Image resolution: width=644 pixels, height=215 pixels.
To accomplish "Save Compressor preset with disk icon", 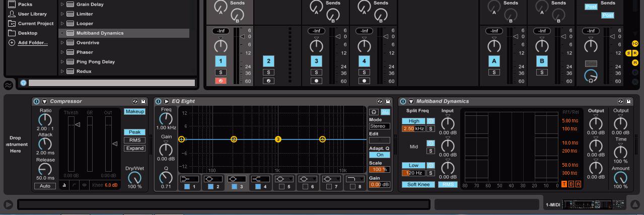I will coord(143,101).
